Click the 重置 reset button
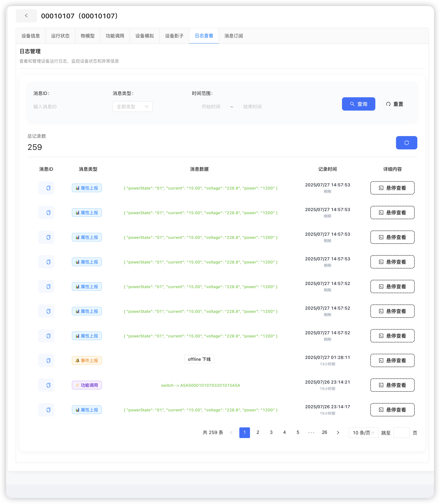The width and height of the screenshot is (440, 504). pos(394,104)
